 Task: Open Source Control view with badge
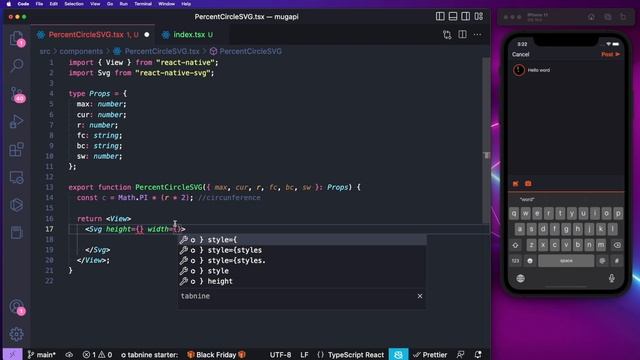(17, 94)
